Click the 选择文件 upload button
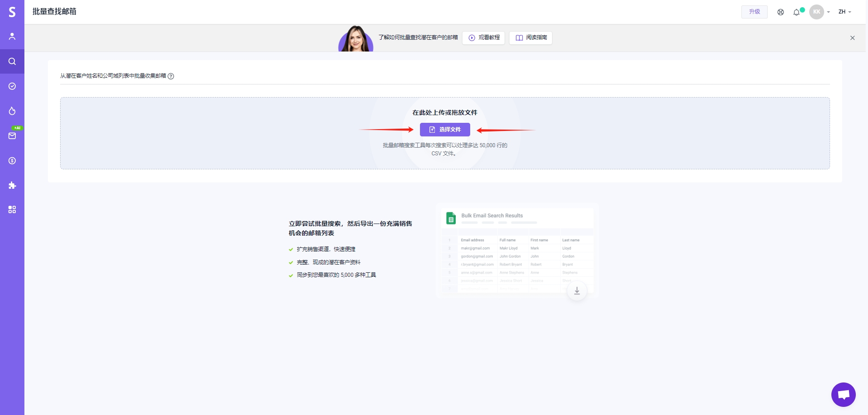The height and width of the screenshot is (415, 868). (x=445, y=130)
